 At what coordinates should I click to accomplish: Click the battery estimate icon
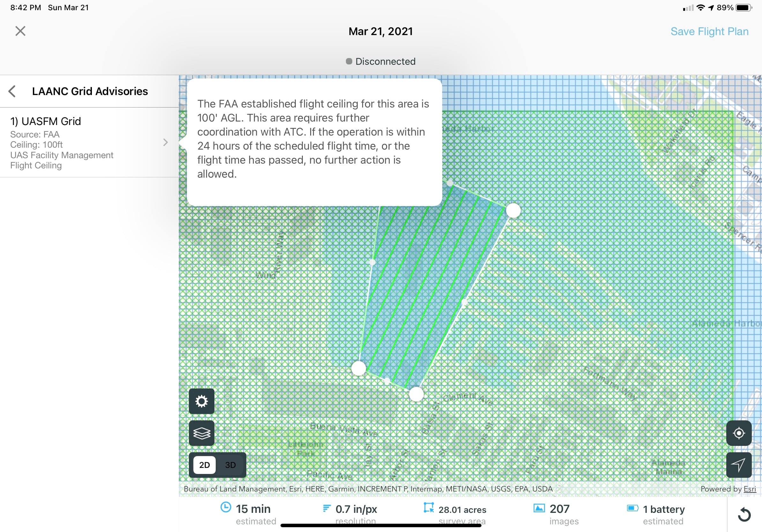pos(632,509)
